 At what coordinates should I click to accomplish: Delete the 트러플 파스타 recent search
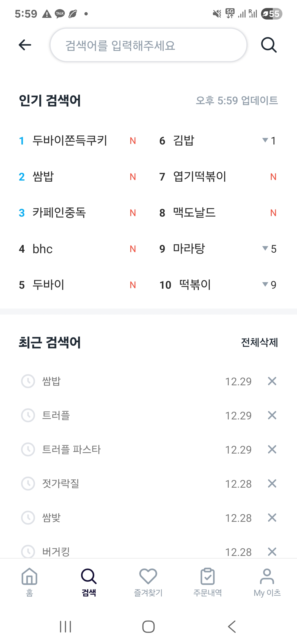(x=272, y=449)
